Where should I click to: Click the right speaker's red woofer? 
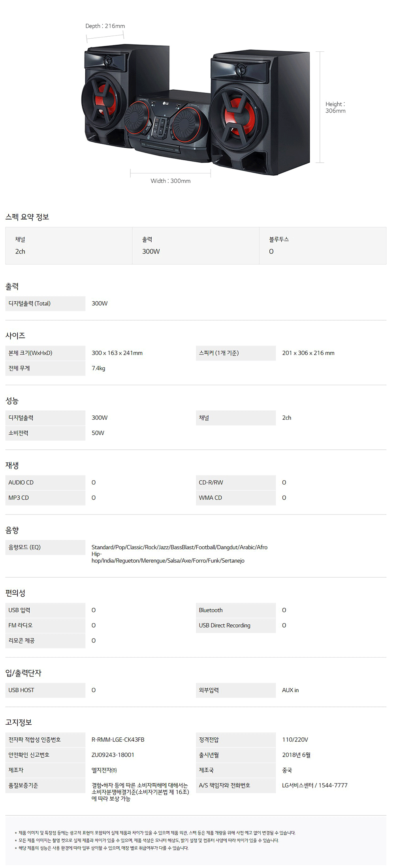coord(239,116)
